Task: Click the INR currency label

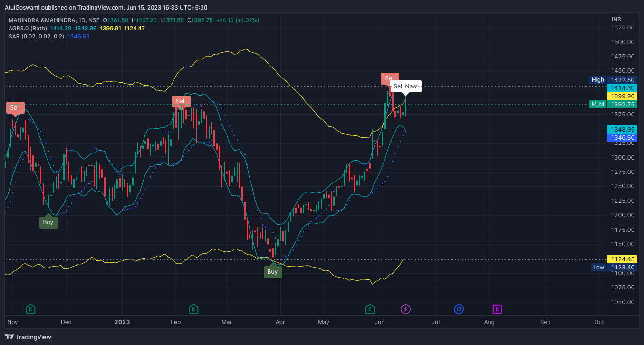Action: click(616, 19)
